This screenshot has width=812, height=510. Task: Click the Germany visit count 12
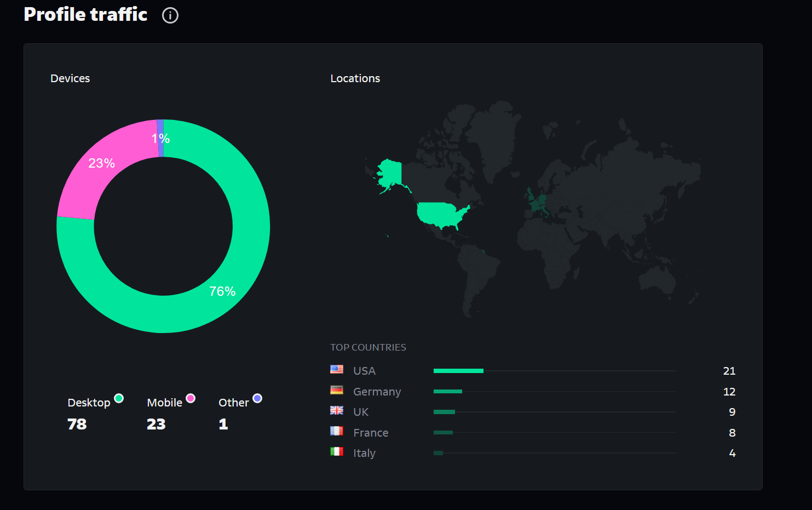(x=729, y=392)
